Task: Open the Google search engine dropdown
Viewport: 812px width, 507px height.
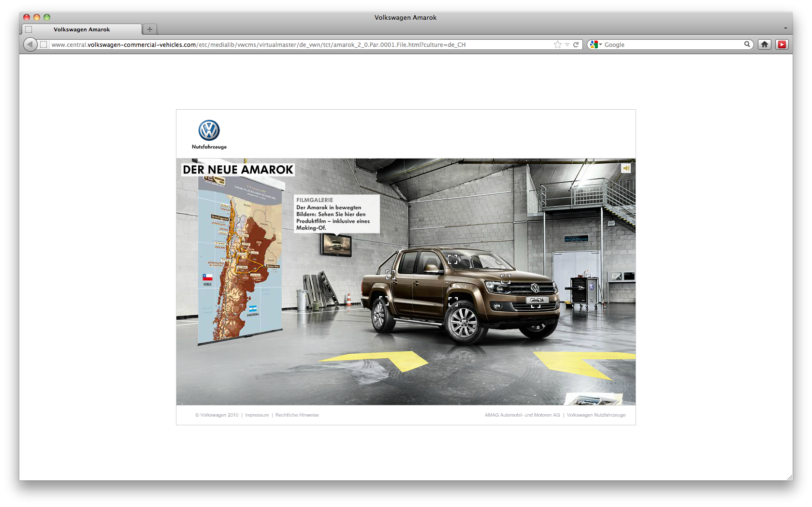Action: [596, 44]
